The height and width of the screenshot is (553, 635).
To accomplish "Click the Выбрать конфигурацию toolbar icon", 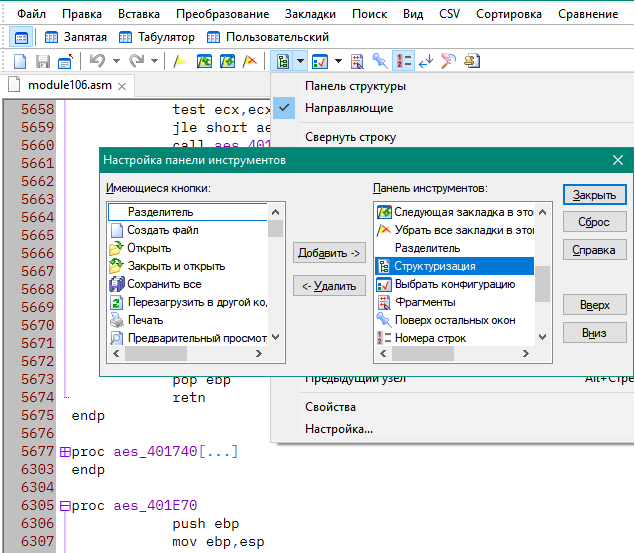I will [x=321, y=61].
